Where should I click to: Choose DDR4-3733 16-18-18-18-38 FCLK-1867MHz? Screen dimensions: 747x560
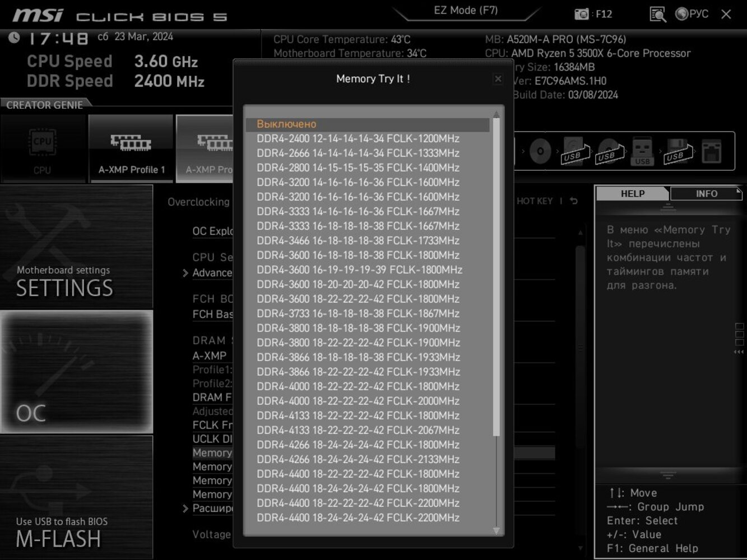(x=368, y=314)
